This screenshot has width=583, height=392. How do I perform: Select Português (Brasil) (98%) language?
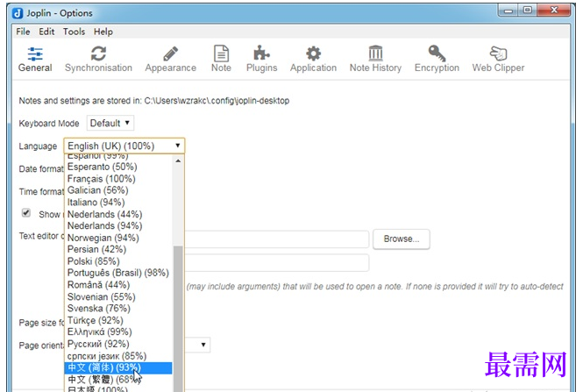[x=117, y=273]
